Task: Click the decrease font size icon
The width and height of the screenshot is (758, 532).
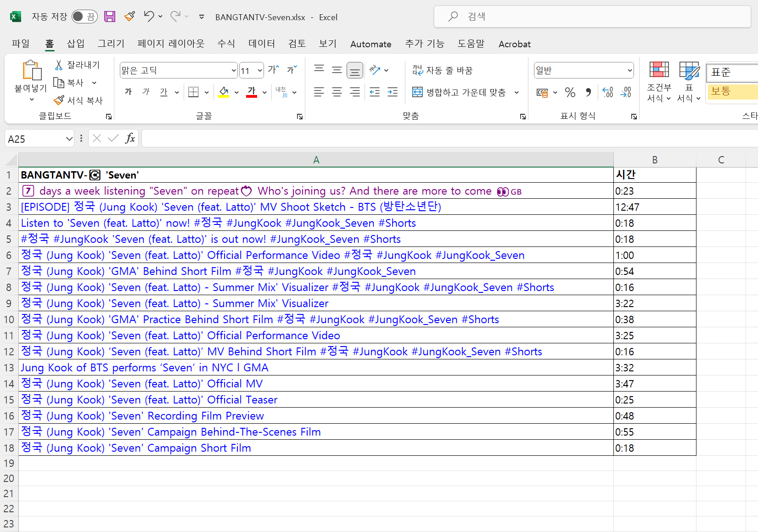Action: [292, 70]
